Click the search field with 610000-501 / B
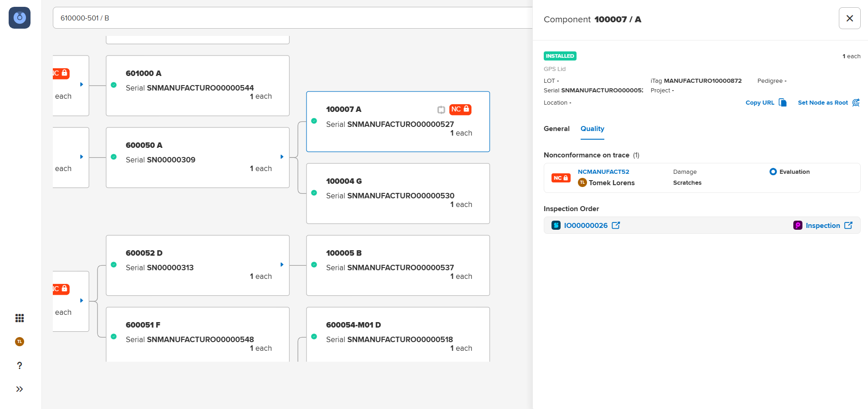Image resolution: width=868 pixels, height=409 pixels. (291, 18)
